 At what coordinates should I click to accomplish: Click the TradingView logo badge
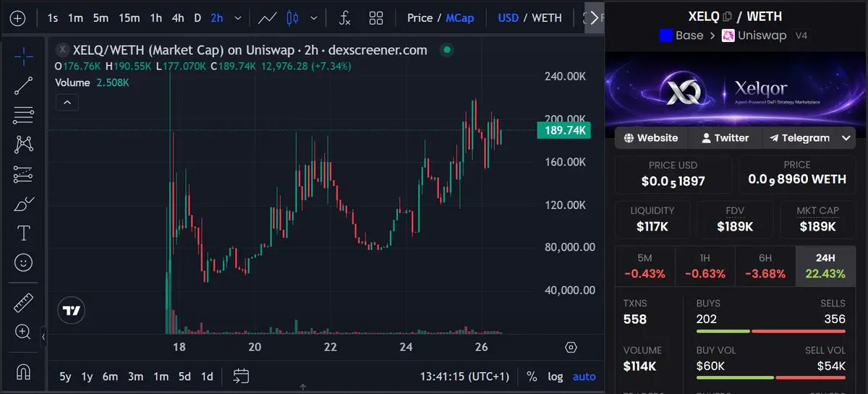[x=71, y=310]
